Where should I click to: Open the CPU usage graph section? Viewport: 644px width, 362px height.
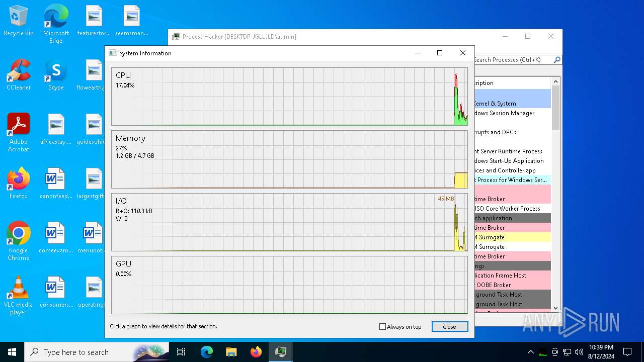tap(289, 97)
